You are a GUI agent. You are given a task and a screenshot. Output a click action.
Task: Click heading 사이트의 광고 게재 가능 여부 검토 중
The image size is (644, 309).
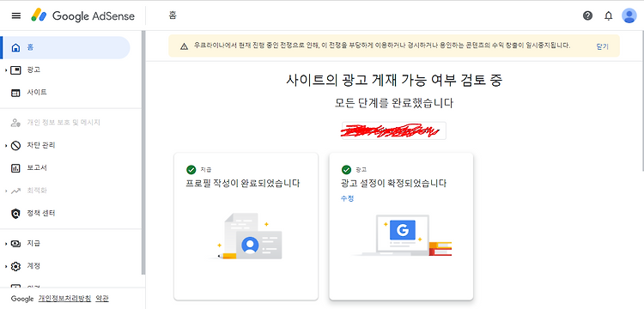point(394,81)
